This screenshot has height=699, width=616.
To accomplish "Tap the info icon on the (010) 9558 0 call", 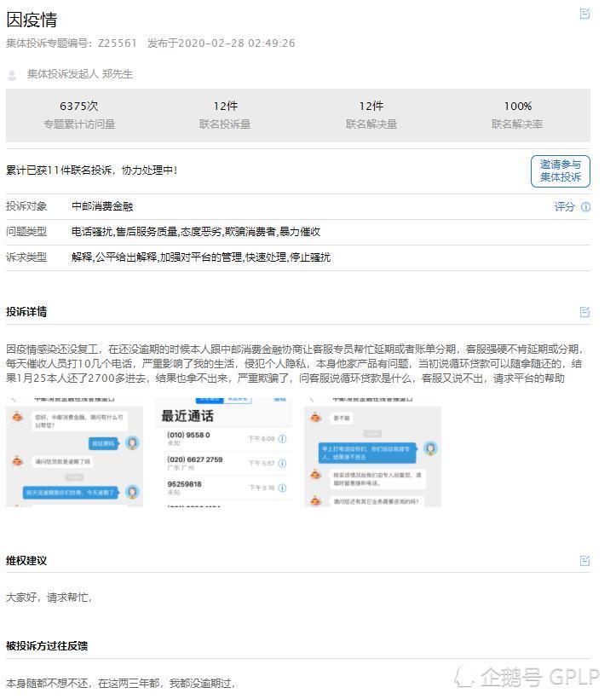I will [x=282, y=439].
